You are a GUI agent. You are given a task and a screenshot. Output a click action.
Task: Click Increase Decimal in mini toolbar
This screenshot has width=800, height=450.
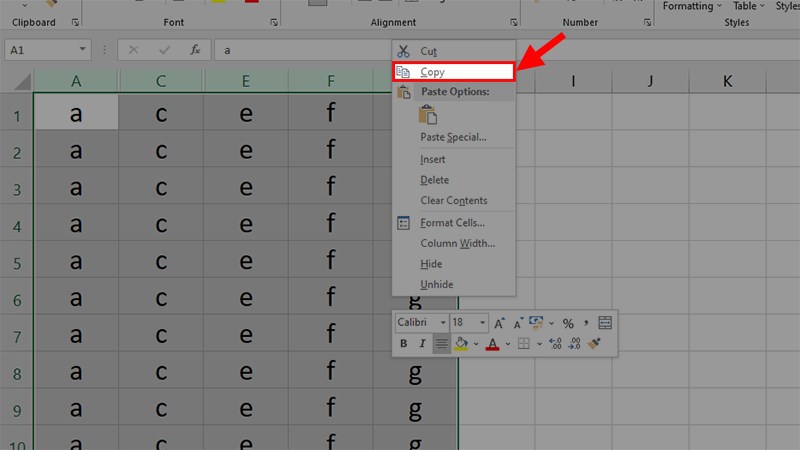[555, 343]
